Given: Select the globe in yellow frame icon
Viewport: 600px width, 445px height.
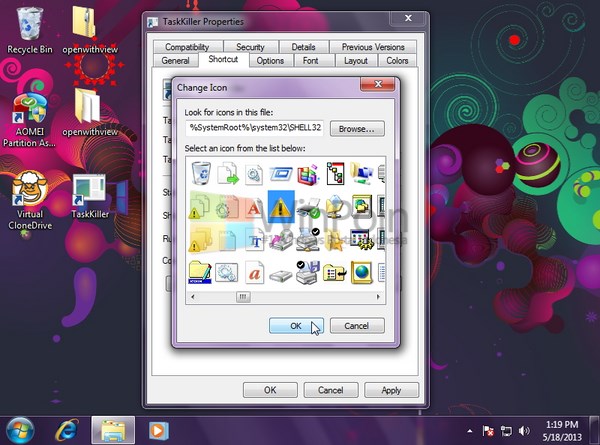Looking at the screenshot, I should point(362,272).
